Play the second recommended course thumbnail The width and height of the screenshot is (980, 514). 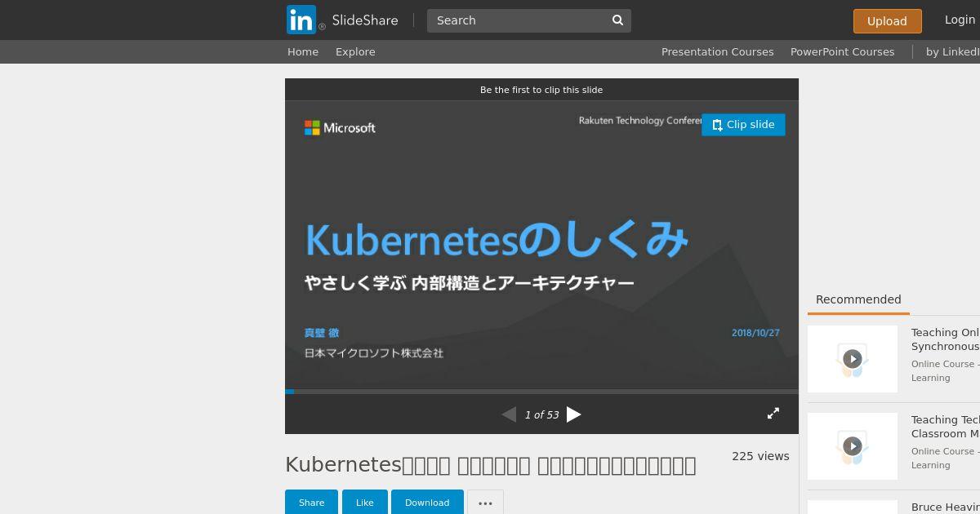coord(853,446)
